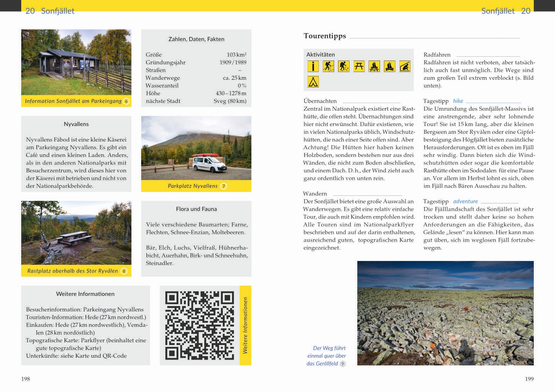Click the marked-trail hiking icon with ski tracks
The height and width of the screenshot is (392, 555).
coord(328,66)
